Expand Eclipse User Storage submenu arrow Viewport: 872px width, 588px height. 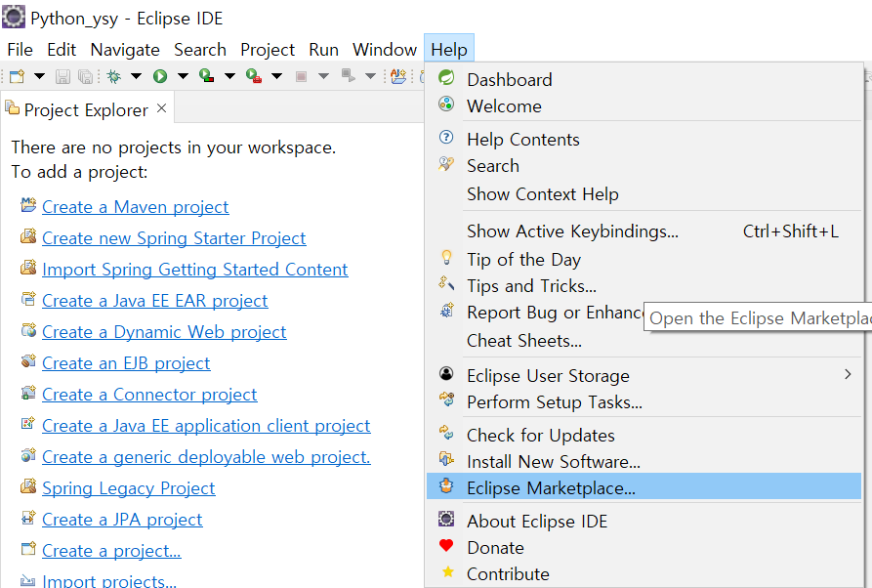point(848,374)
